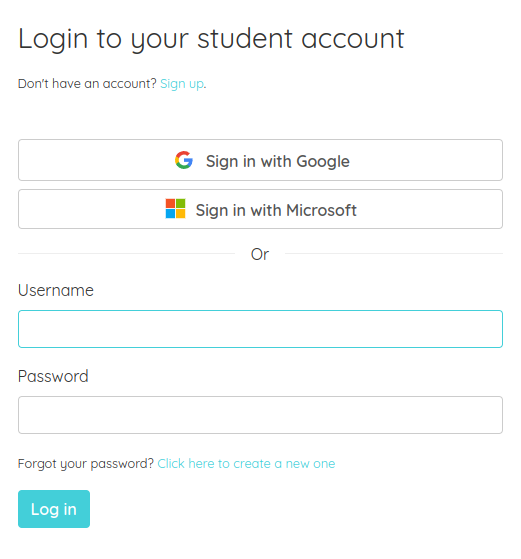521x559 pixels.
Task: Click the yellow square of the Microsoft logo
Action: pyautogui.click(x=180, y=214)
